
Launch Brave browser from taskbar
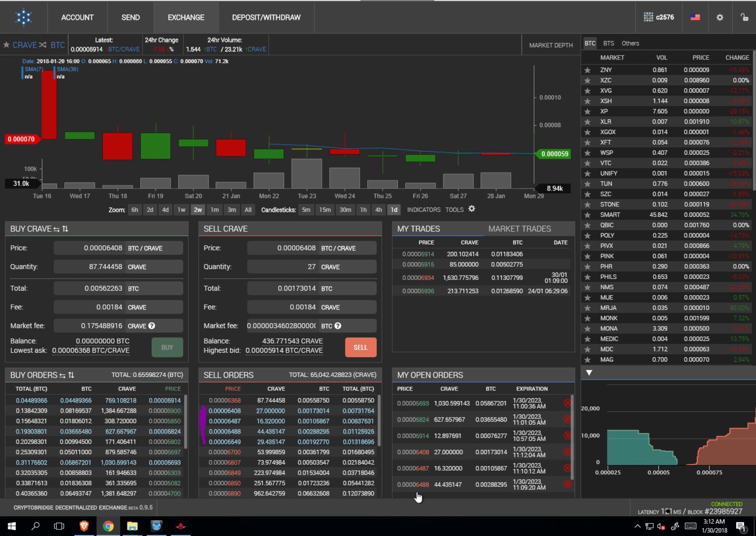coord(84,526)
